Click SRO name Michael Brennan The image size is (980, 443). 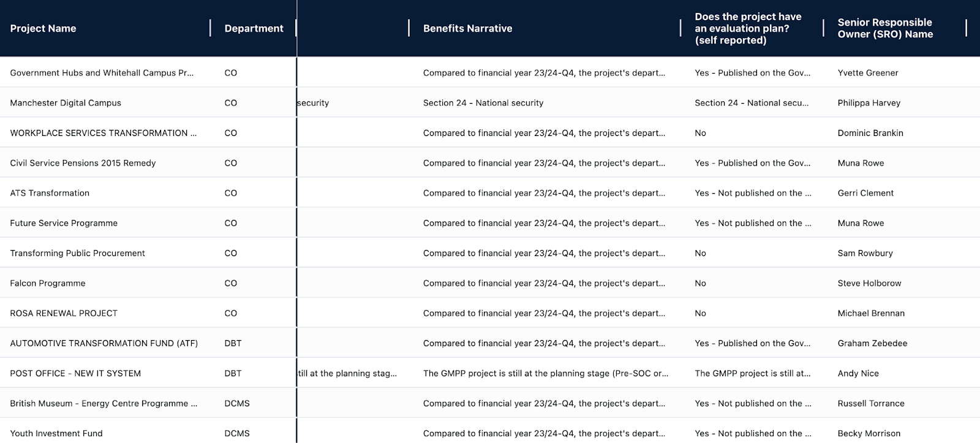(871, 313)
